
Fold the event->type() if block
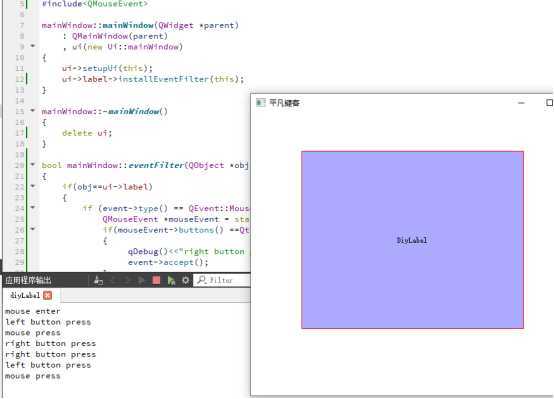point(33,207)
